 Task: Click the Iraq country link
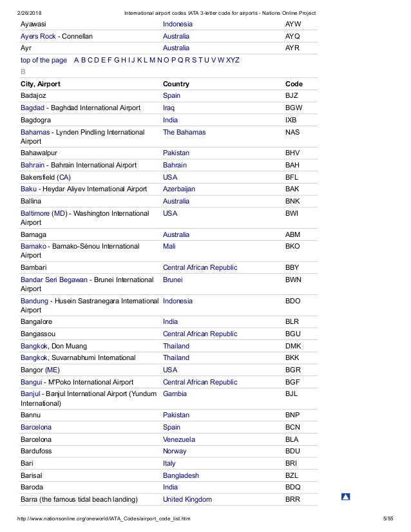[169, 108]
